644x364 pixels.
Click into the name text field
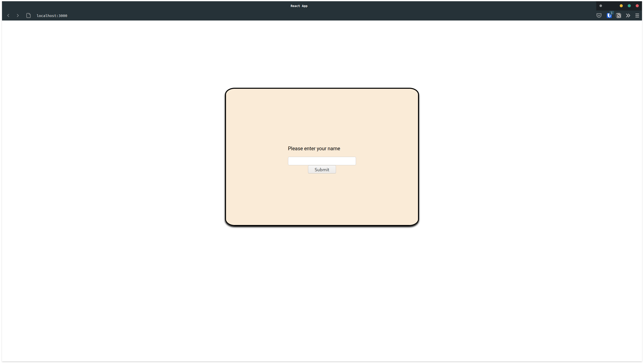click(322, 161)
